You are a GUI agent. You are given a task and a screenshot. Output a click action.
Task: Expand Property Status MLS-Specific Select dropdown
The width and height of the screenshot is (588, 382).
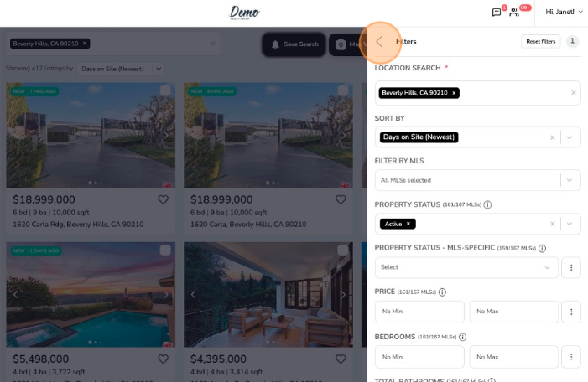coord(466,267)
